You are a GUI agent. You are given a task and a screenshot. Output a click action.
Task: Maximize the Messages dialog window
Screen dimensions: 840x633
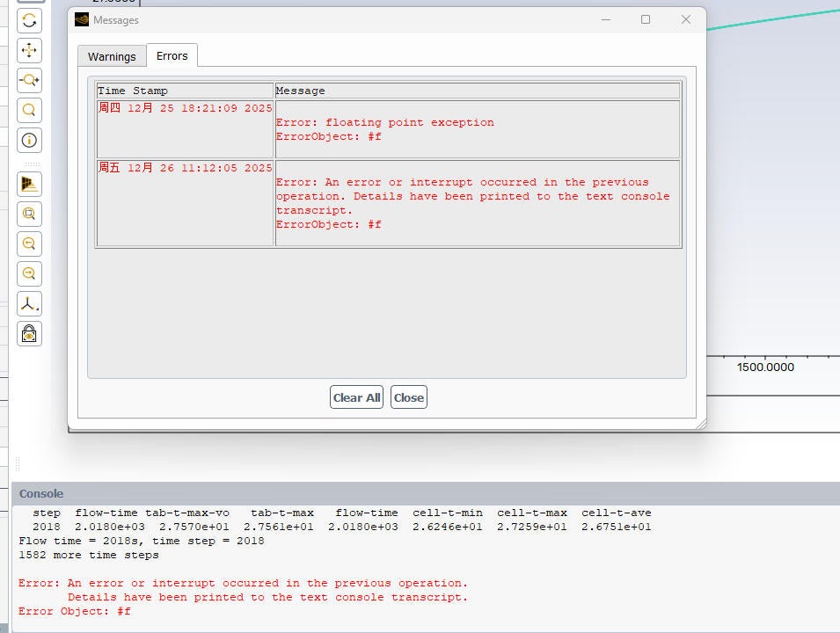click(646, 20)
